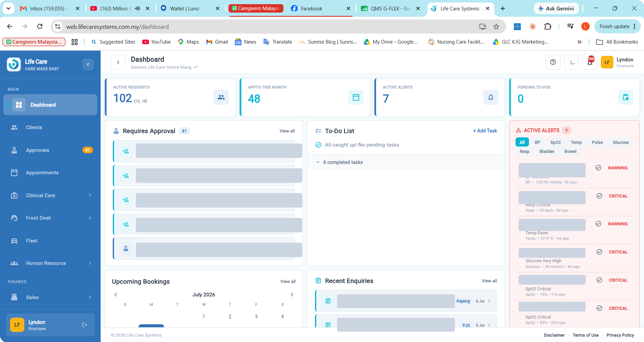Open the PJS enquiry chevron
This screenshot has width=644, height=342.
click(489, 325)
